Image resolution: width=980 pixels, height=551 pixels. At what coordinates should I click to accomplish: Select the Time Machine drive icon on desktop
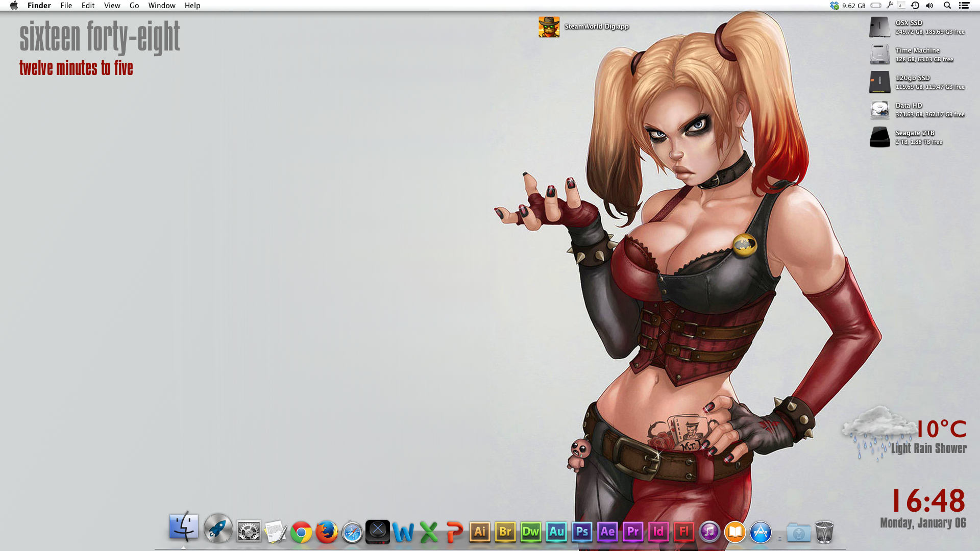click(x=880, y=55)
